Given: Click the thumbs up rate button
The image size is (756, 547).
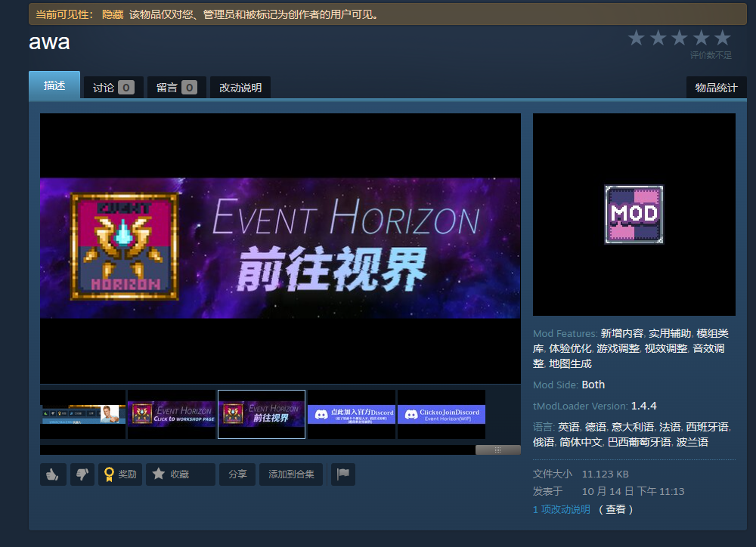Looking at the screenshot, I should 53,474.
